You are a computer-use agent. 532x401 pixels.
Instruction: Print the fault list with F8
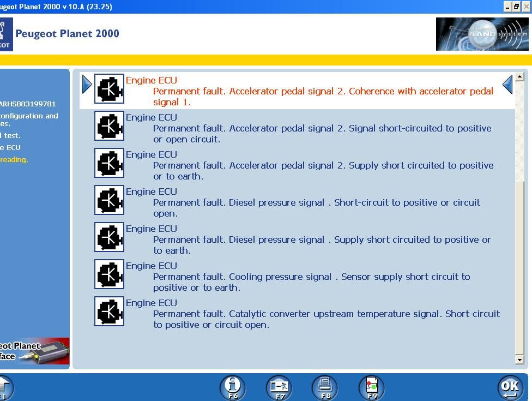(325, 387)
